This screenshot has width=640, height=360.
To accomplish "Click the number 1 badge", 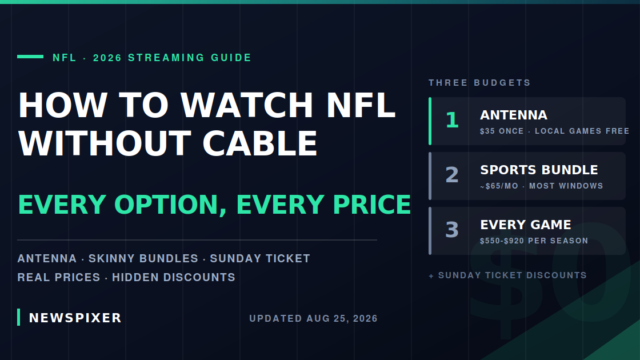I will coord(452,120).
